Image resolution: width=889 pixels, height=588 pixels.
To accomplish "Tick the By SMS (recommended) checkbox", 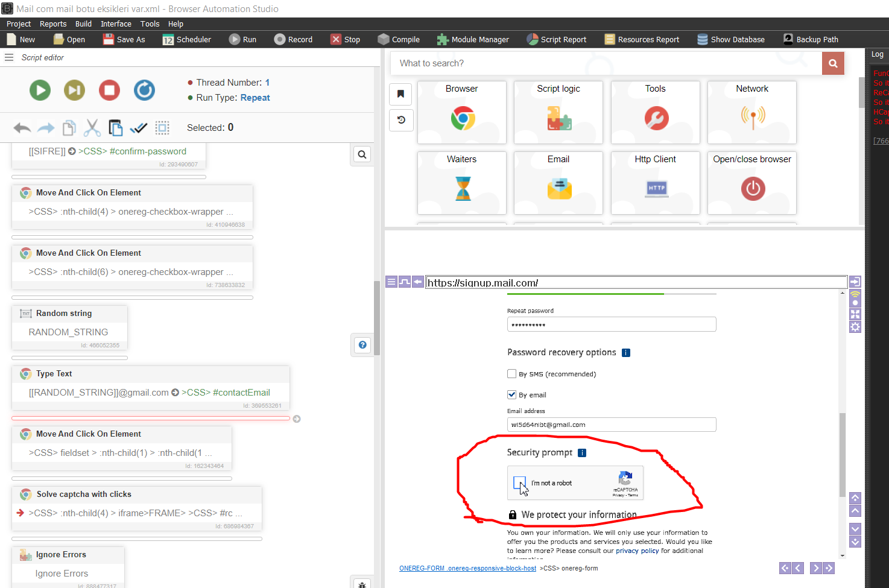I will click(x=511, y=374).
